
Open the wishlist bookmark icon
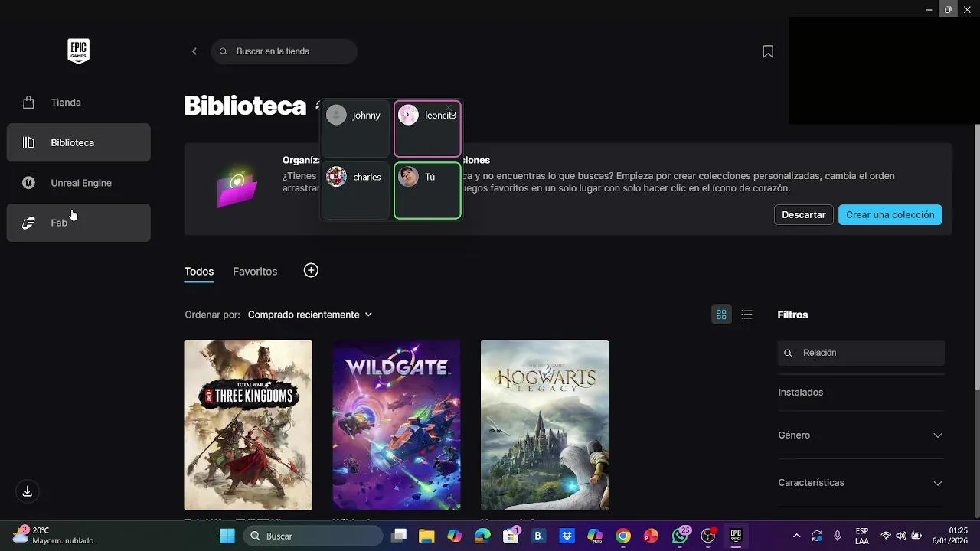point(768,51)
